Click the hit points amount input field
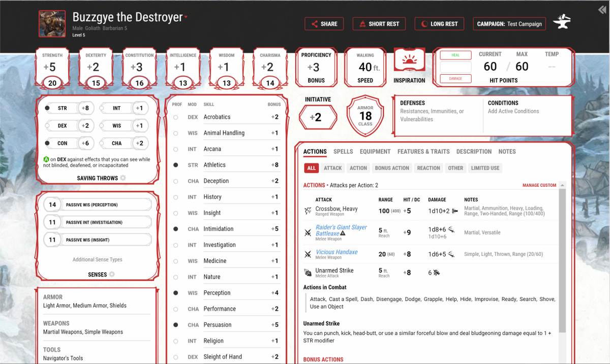 (455, 67)
